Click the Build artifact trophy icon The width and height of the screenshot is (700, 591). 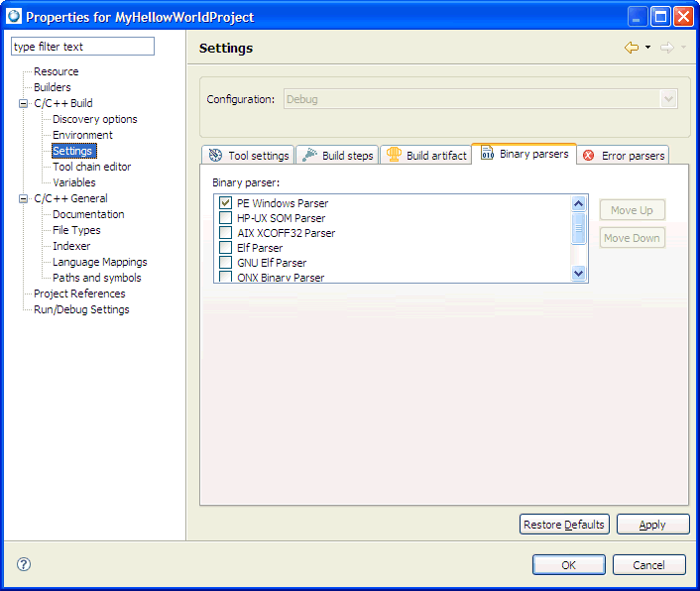click(394, 155)
